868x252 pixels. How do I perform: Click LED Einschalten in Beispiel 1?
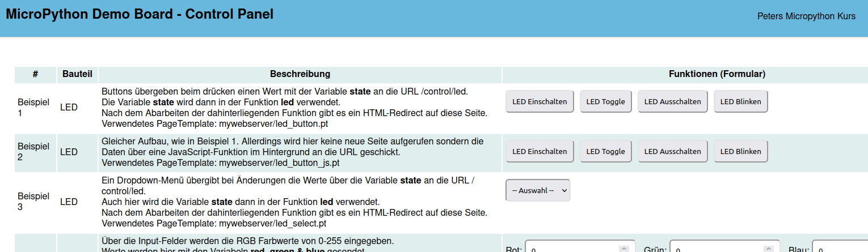click(x=540, y=102)
